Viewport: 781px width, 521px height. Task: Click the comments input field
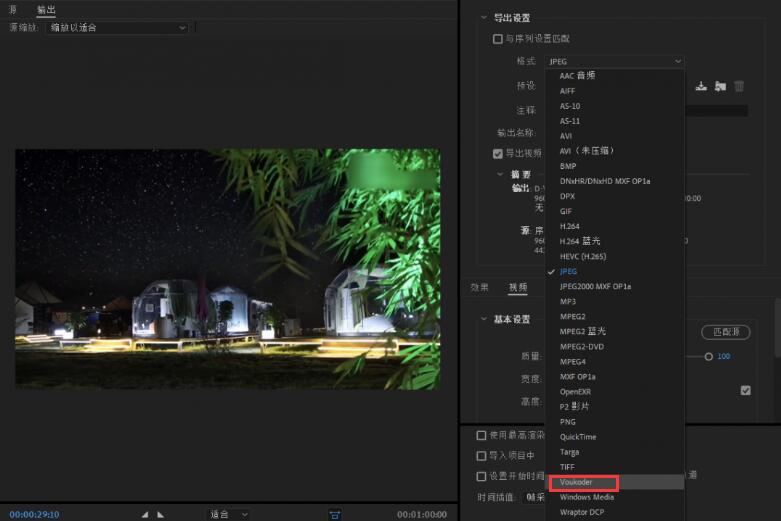click(716, 111)
